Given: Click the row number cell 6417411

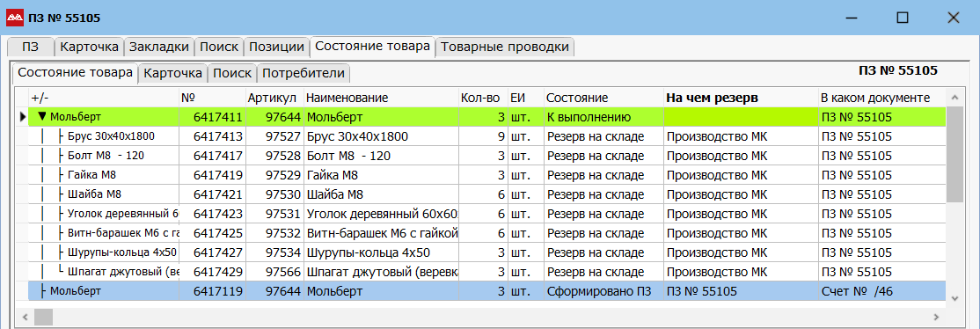Looking at the screenshot, I should coord(212,117).
